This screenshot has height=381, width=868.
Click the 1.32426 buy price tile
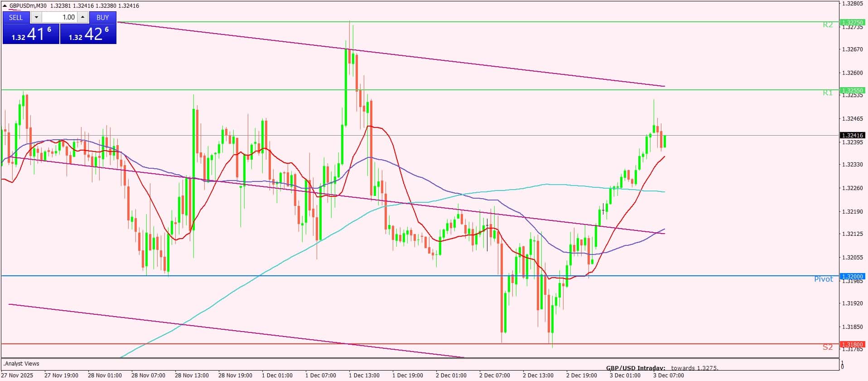(x=88, y=34)
